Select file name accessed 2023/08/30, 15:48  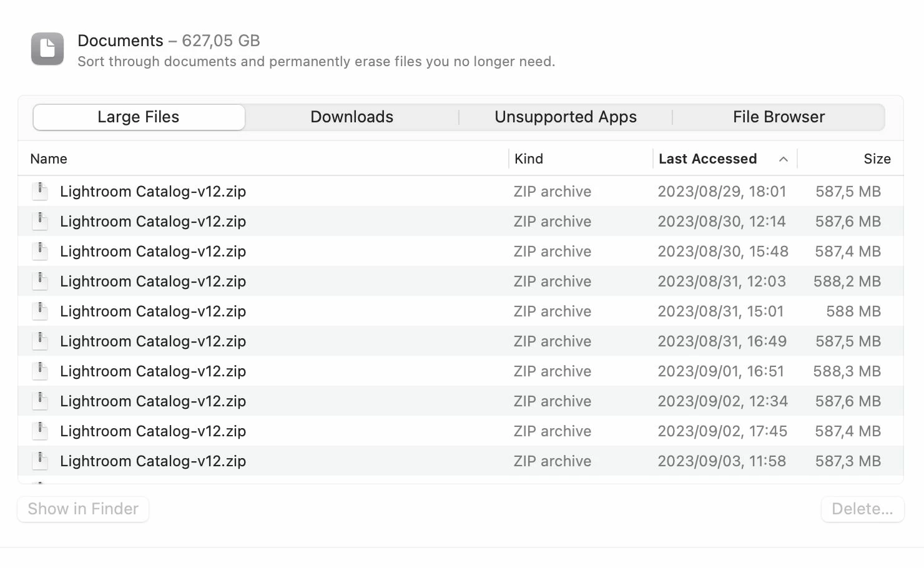153,252
